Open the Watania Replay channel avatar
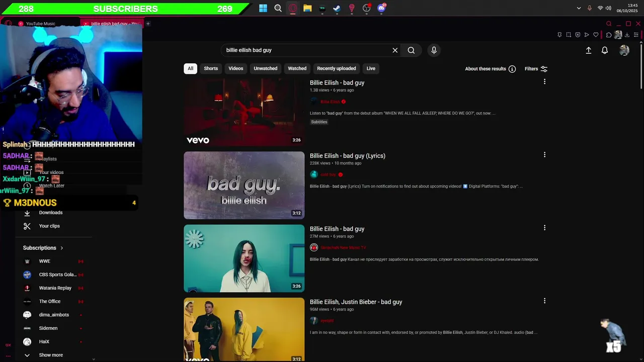This screenshot has height=362, width=644. click(x=27, y=288)
